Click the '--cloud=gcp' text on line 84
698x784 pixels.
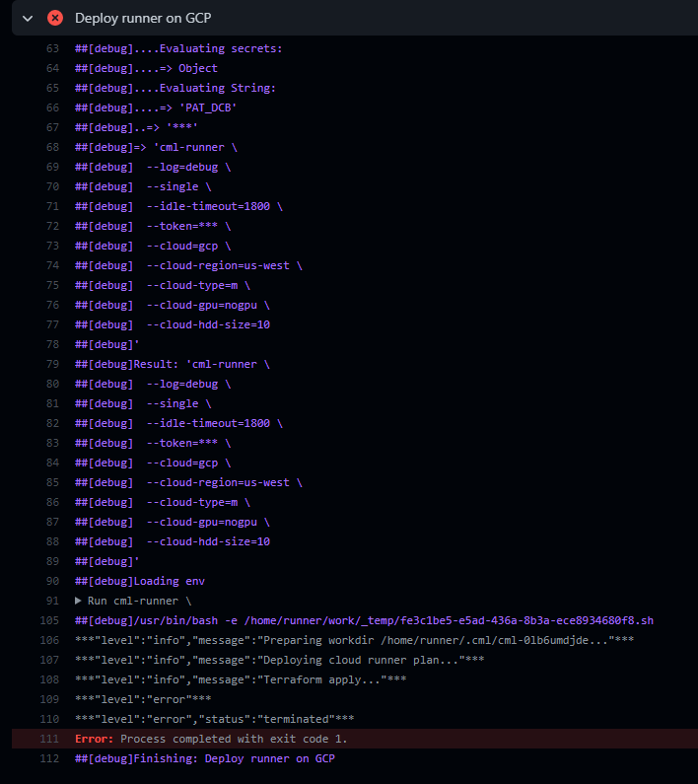182,463
